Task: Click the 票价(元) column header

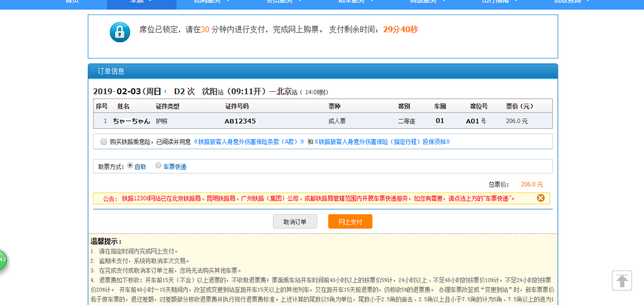Action: (519, 106)
